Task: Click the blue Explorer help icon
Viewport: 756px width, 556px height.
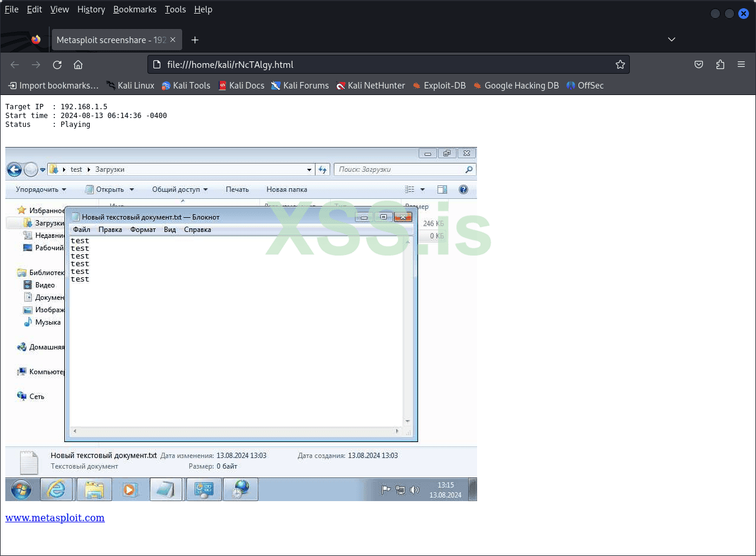Action: coord(464,189)
